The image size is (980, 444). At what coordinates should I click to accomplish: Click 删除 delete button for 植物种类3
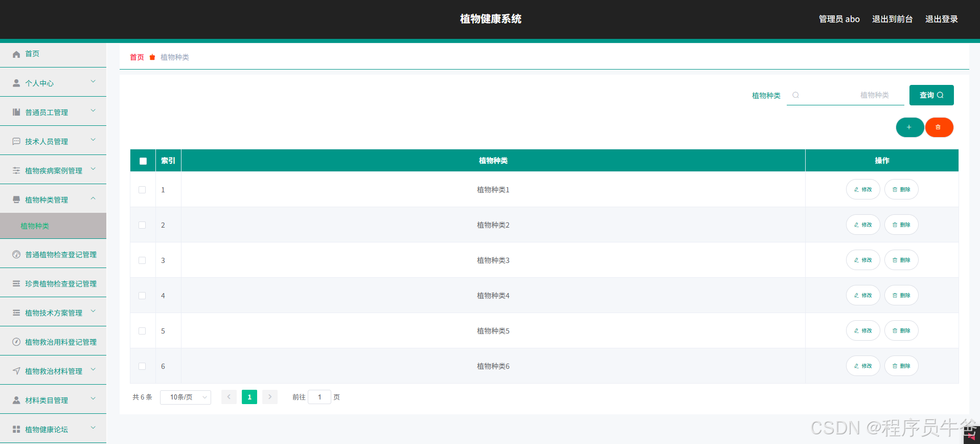[901, 260]
